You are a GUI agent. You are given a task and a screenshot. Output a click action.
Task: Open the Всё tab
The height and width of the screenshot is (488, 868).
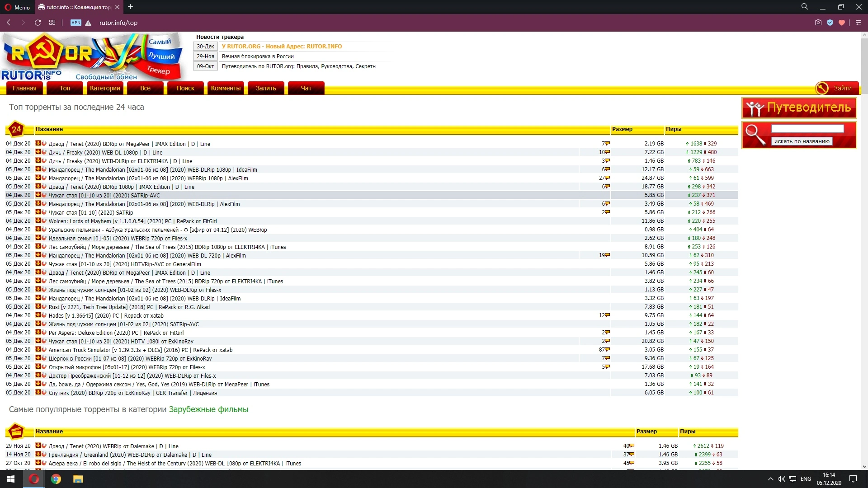click(x=145, y=88)
